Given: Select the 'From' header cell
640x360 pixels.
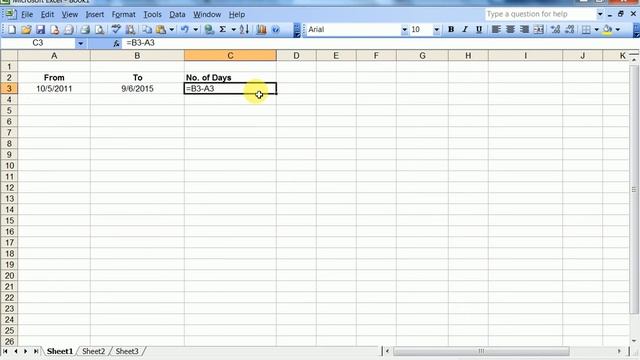Looking at the screenshot, I should coord(54,78).
